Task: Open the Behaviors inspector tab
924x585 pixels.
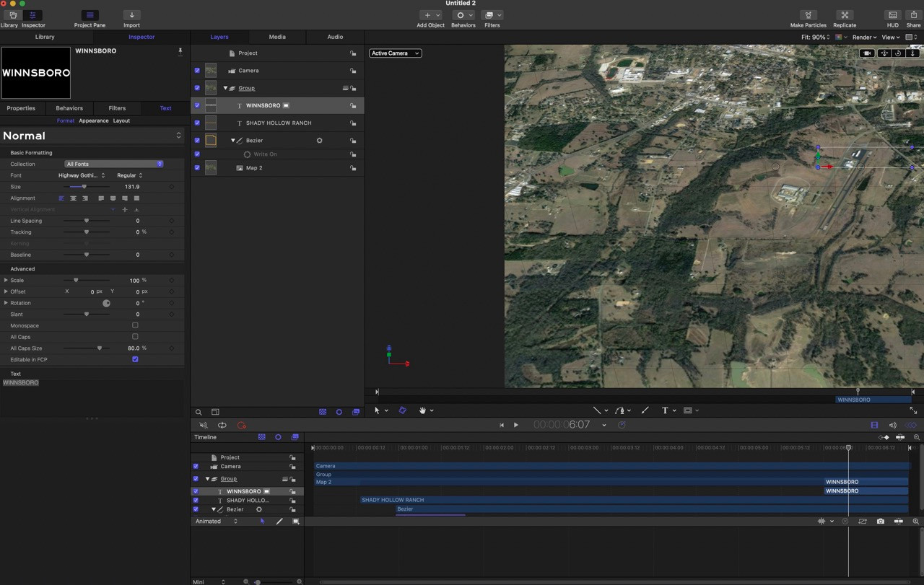Action: 69,108
